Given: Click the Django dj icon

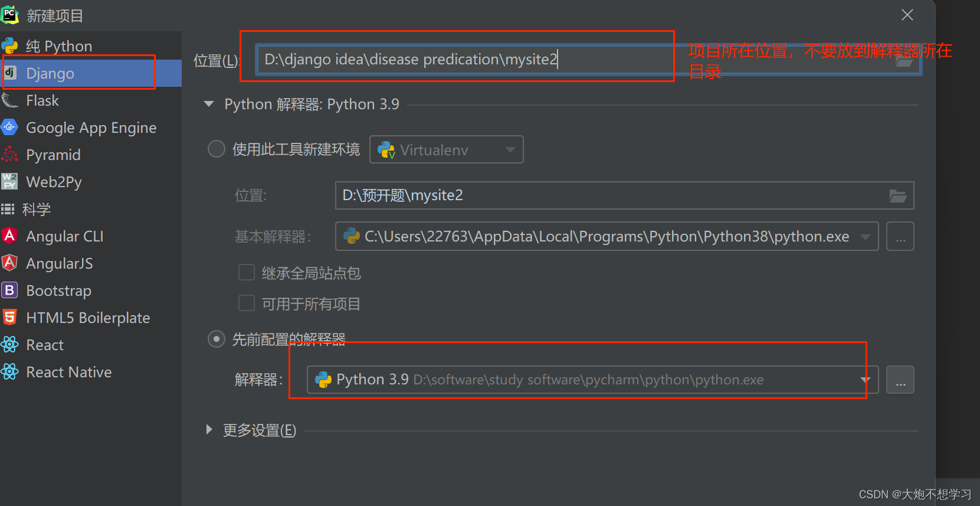Looking at the screenshot, I should [x=10, y=73].
